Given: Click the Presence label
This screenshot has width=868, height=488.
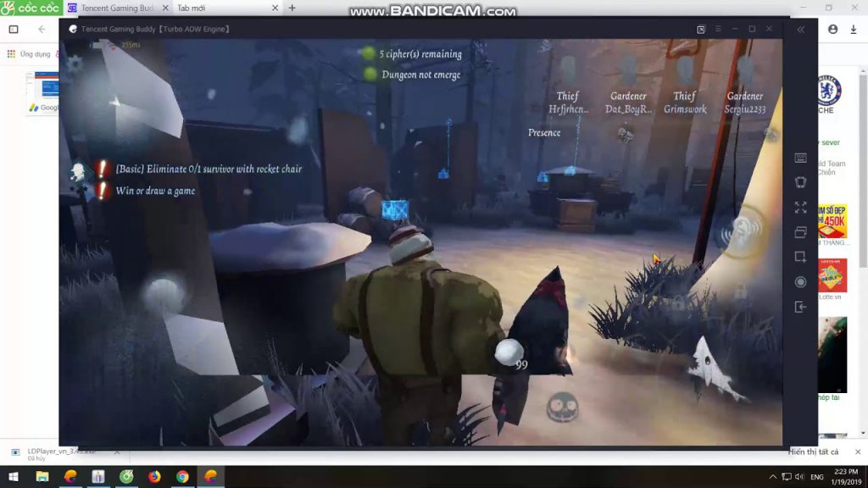Looking at the screenshot, I should click(544, 133).
